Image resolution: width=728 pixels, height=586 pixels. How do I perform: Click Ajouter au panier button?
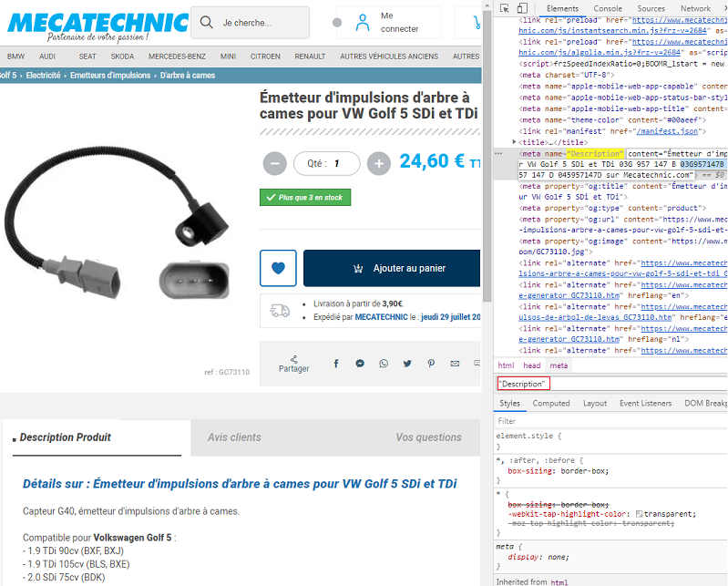pos(392,268)
